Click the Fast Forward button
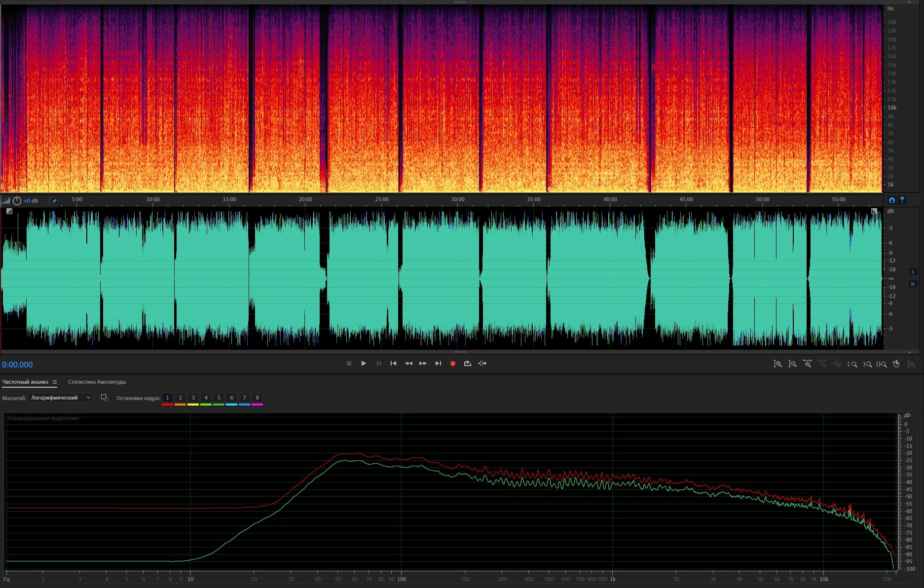Screen dimensions: 924x588 [x=423, y=364]
